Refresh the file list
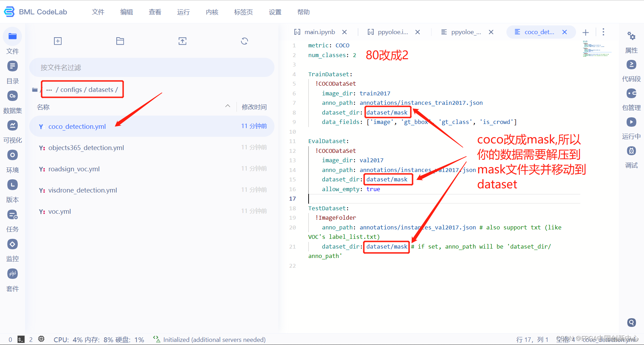 [245, 41]
